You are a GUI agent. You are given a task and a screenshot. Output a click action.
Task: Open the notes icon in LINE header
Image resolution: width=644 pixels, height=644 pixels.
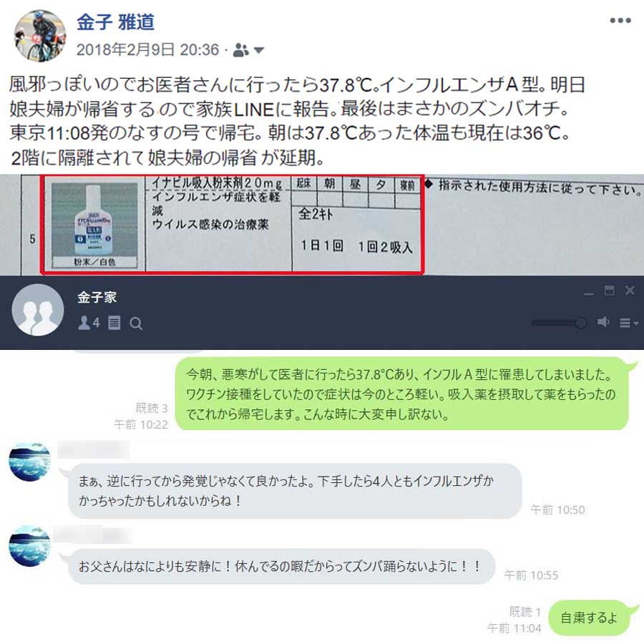(x=114, y=323)
